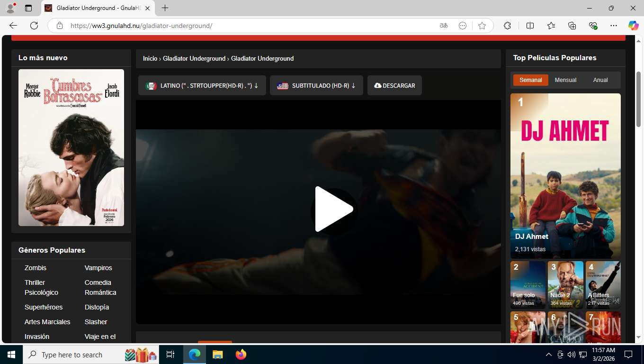This screenshot has width=644, height=364.
Task: Open the Superhéroes genre
Action: pos(44,307)
